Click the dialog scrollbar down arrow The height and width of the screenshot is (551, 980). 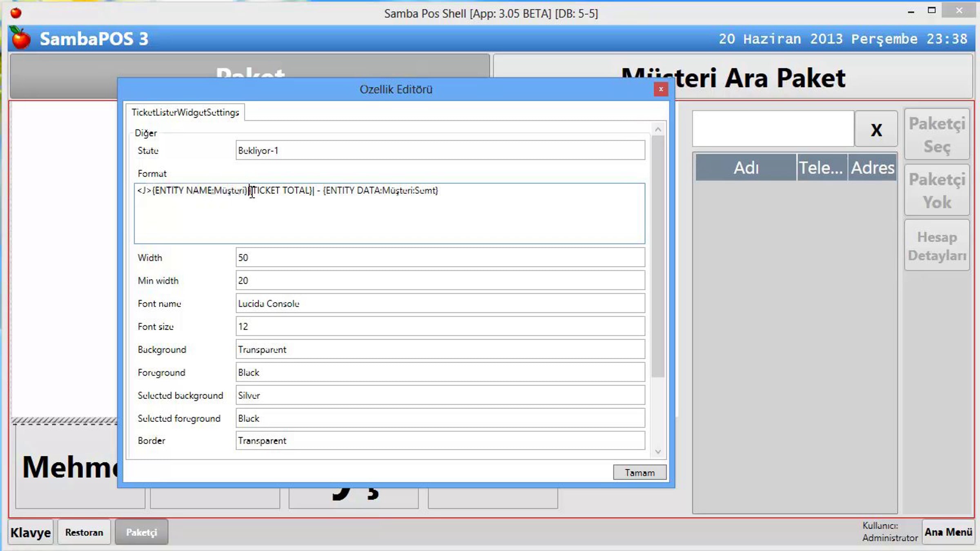coord(658,451)
